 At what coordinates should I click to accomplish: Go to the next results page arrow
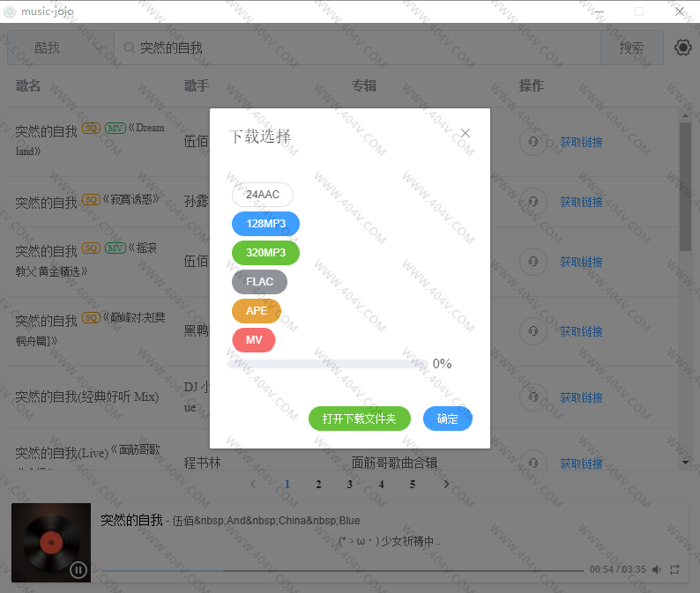(446, 484)
